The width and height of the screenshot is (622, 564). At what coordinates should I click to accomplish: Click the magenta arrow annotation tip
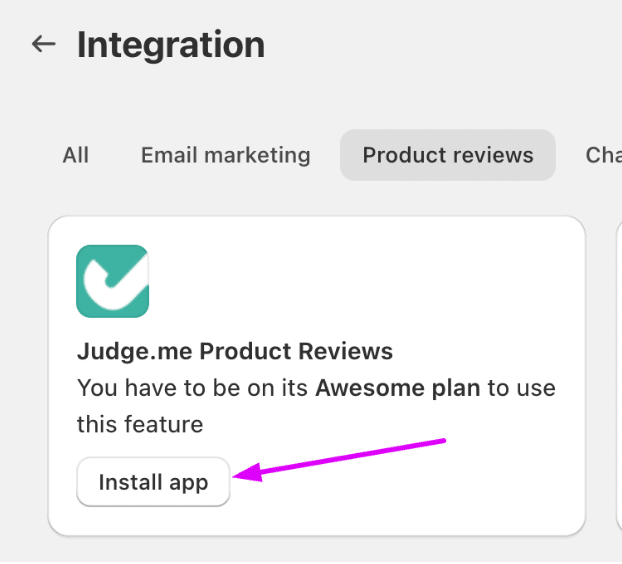pos(238,477)
